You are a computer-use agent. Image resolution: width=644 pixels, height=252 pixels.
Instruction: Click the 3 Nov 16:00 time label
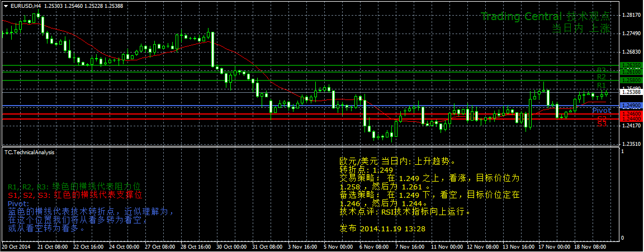pyautogui.click(x=301, y=247)
